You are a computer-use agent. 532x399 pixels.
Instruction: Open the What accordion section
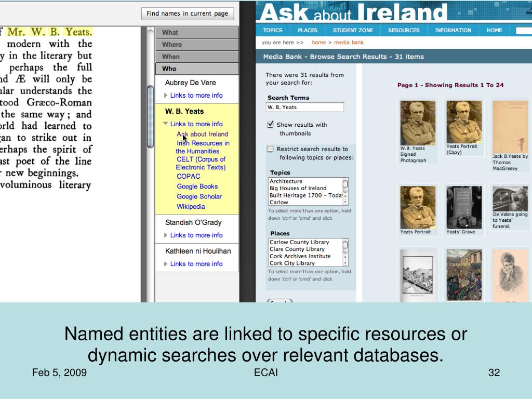click(x=197, y=33)
